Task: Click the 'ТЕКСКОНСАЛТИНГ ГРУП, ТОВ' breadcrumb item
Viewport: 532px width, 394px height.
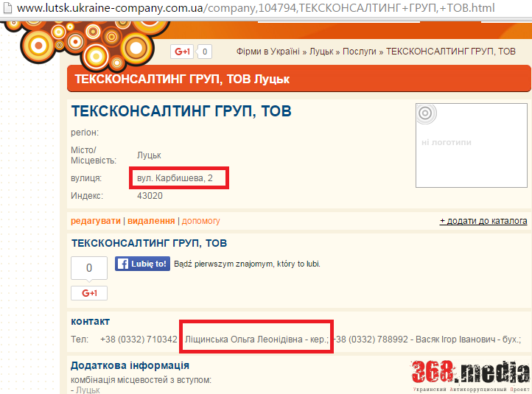Action: [451, 52]
